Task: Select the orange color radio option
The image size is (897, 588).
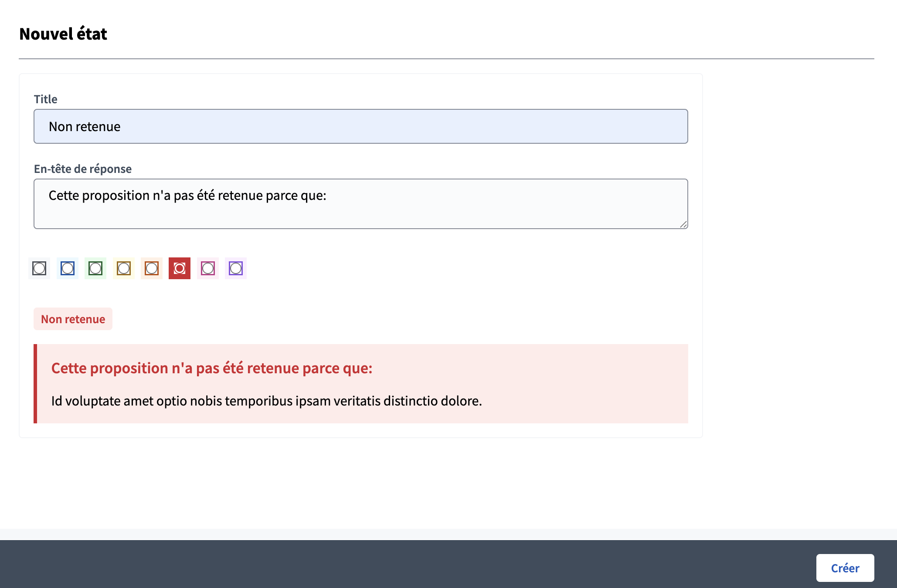Action: point(152,268)
